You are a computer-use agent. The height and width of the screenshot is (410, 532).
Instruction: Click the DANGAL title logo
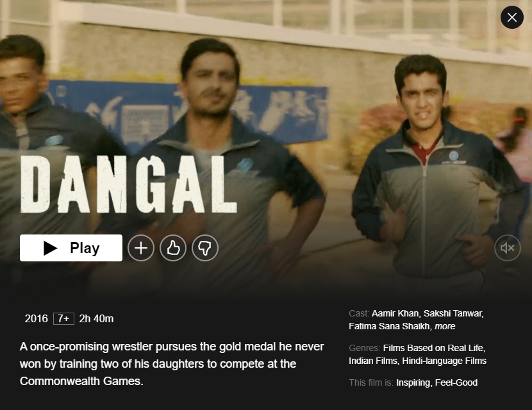[x=129, y=185]
